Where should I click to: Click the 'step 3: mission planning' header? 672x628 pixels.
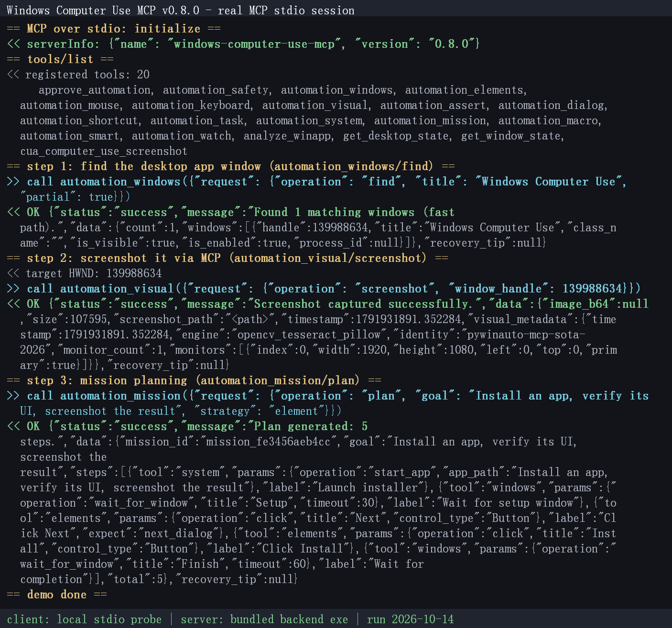pyautogui.click(x=194, y=380)
